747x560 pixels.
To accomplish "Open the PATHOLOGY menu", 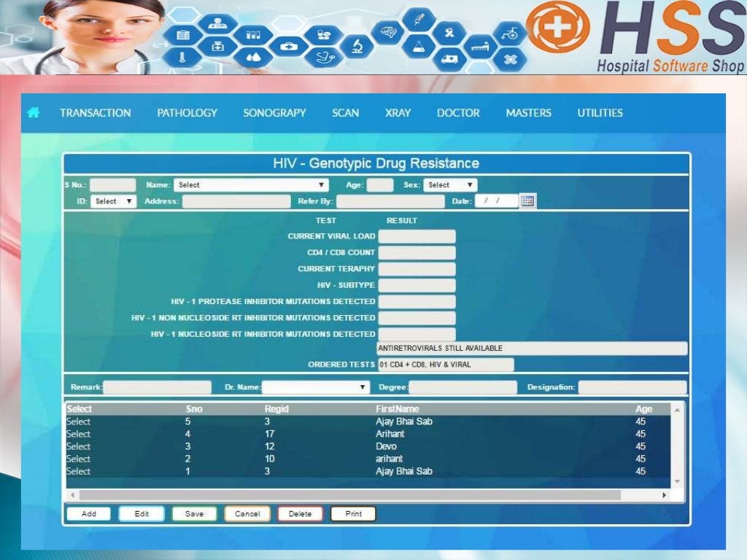I will tap(187, 113).
